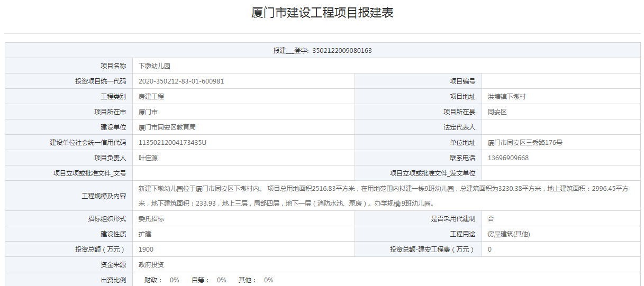Click the page title 厦门市建设工程项目报建表
The height and width of the screenshot is (286, 644).
(322, 13)
